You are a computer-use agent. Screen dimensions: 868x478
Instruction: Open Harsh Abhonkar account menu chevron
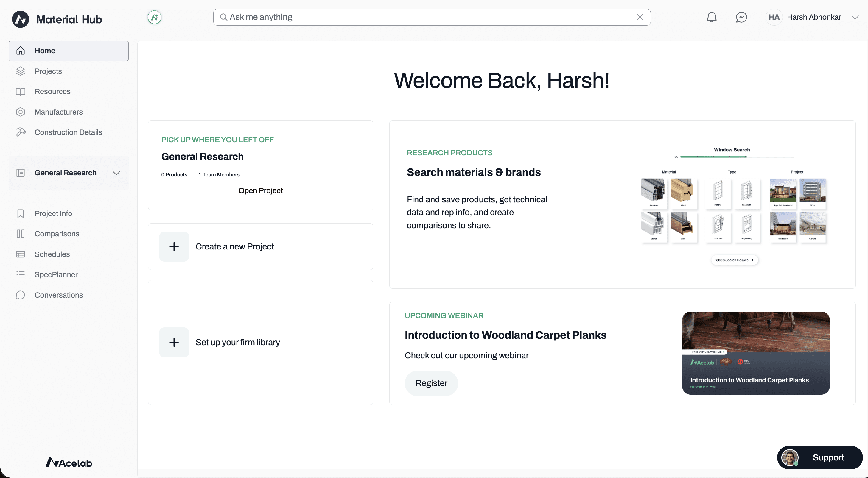point(855,18)
